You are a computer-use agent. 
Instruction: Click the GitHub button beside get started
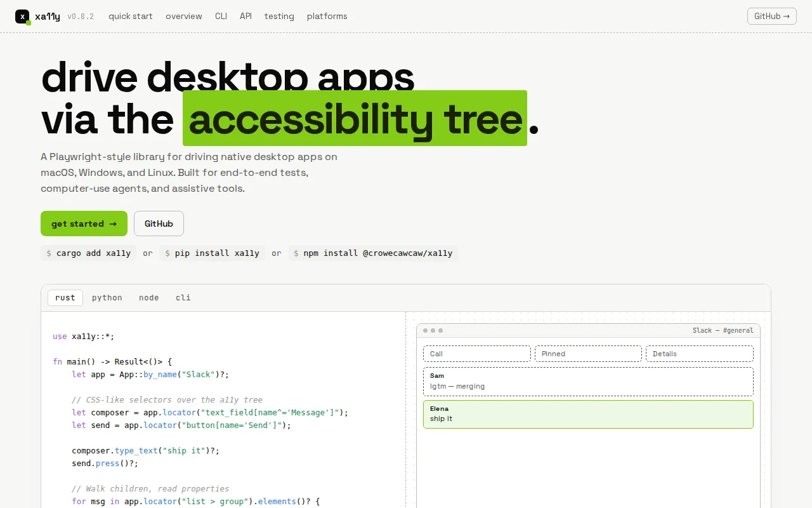pos(159,224)
